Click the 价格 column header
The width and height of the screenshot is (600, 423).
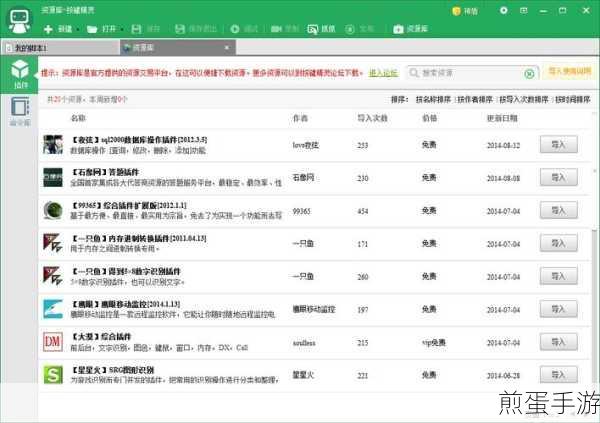(x=429, y=118)
